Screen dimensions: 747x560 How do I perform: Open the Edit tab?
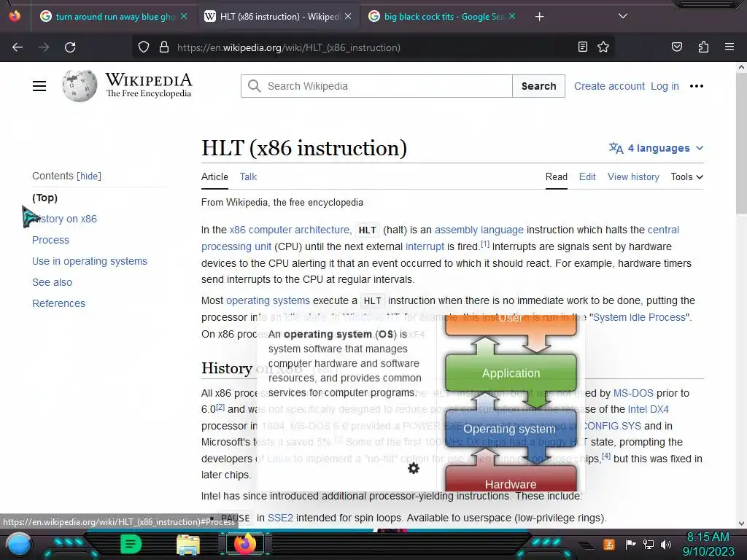(x=587, y=176)
